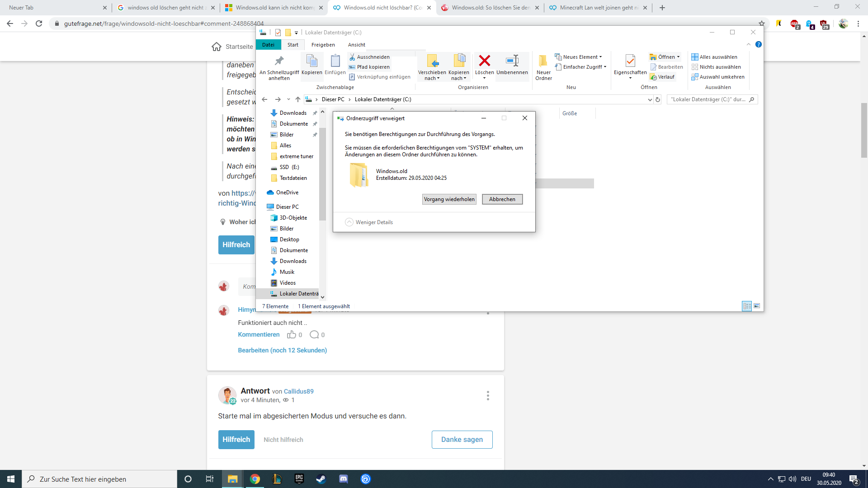Click Explorer refresh button beside address bar
This screenshot has width=868, height=488.
click(658, 99)
